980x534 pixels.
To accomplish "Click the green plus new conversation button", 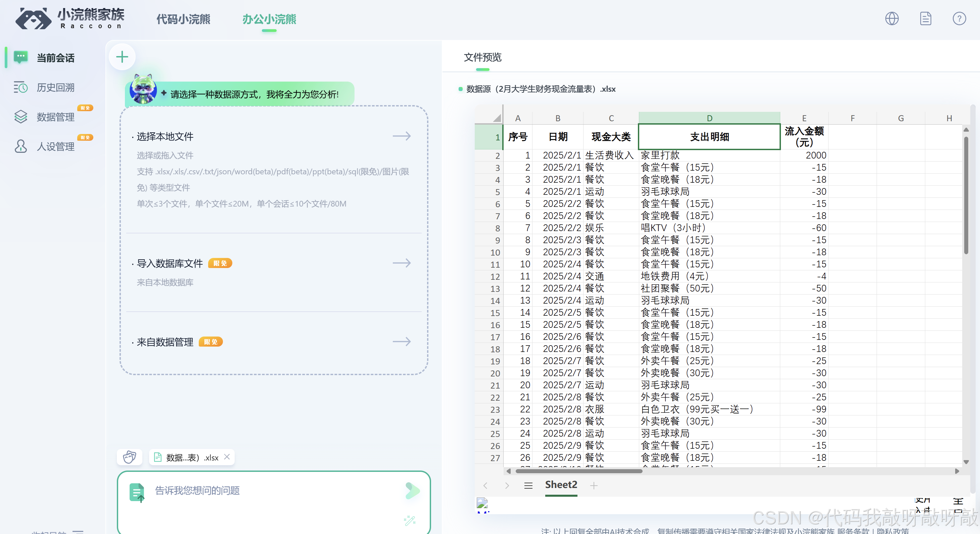I will click(122, 57).
